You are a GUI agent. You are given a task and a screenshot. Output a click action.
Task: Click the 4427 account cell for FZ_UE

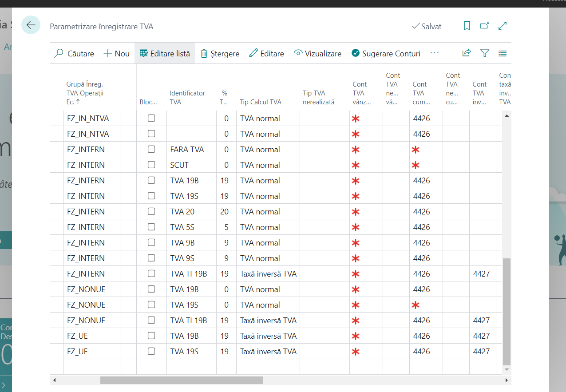pyautogui.click(x=481, y=336)
